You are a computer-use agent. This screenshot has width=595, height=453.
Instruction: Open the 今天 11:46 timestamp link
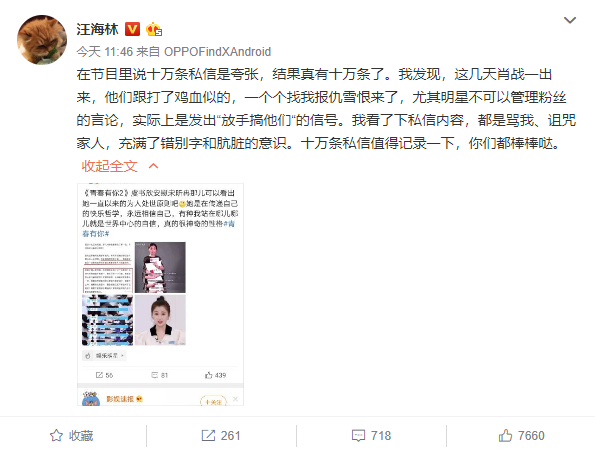click(105, 52)
